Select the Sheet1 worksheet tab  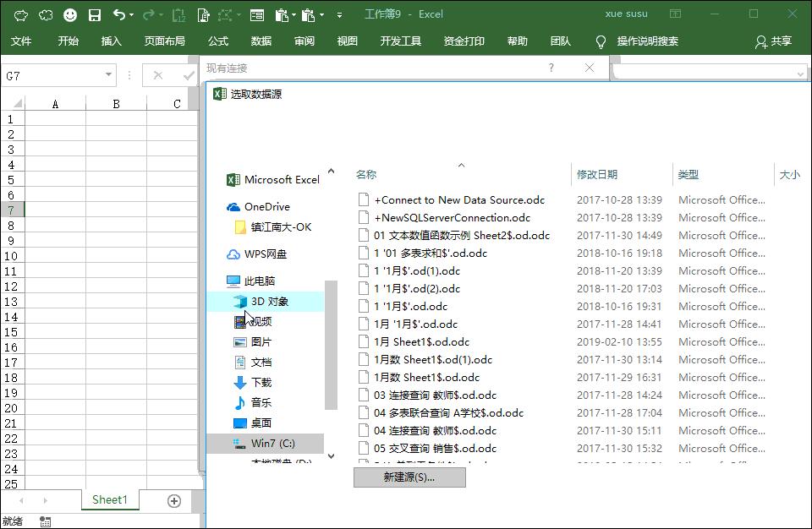pyautogui.click(x=110, y=499)
